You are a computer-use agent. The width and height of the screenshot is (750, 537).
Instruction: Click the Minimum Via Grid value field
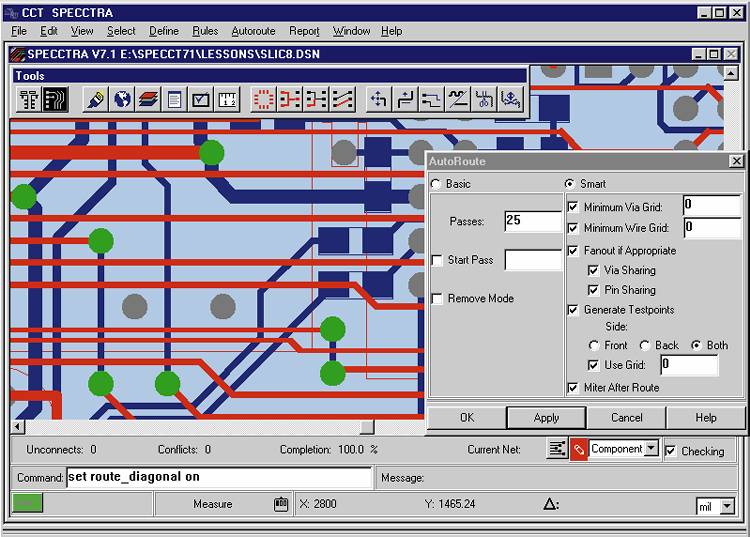coord(712,205)
